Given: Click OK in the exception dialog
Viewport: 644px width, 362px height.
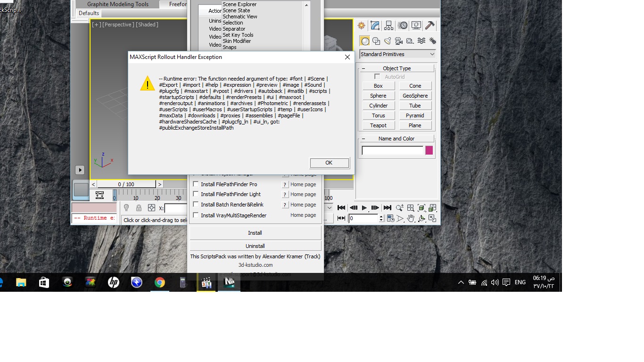Looking at the screenshot, I should (x=329, y=163).
